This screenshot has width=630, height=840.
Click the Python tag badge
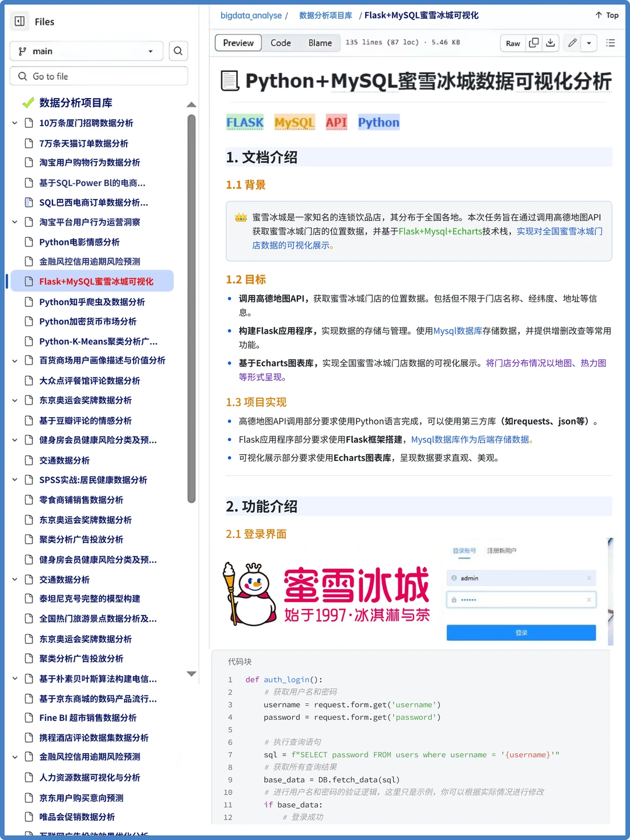(x=379, y=123)
